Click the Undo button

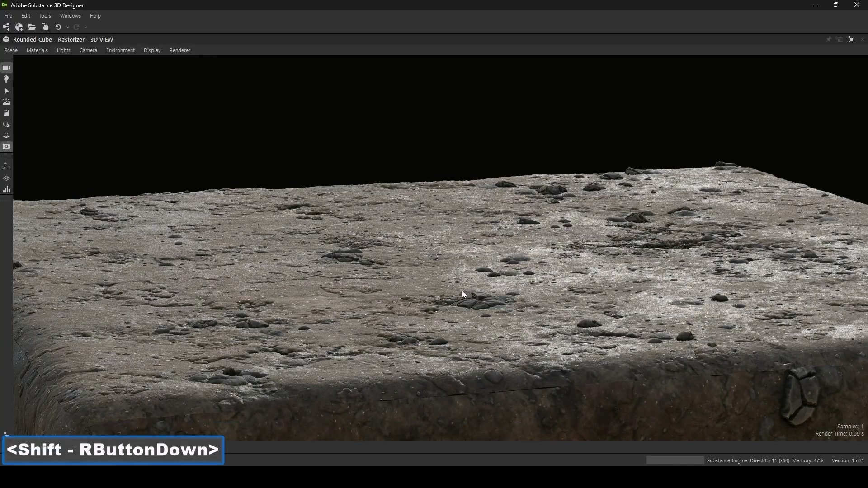pos(58,27)
